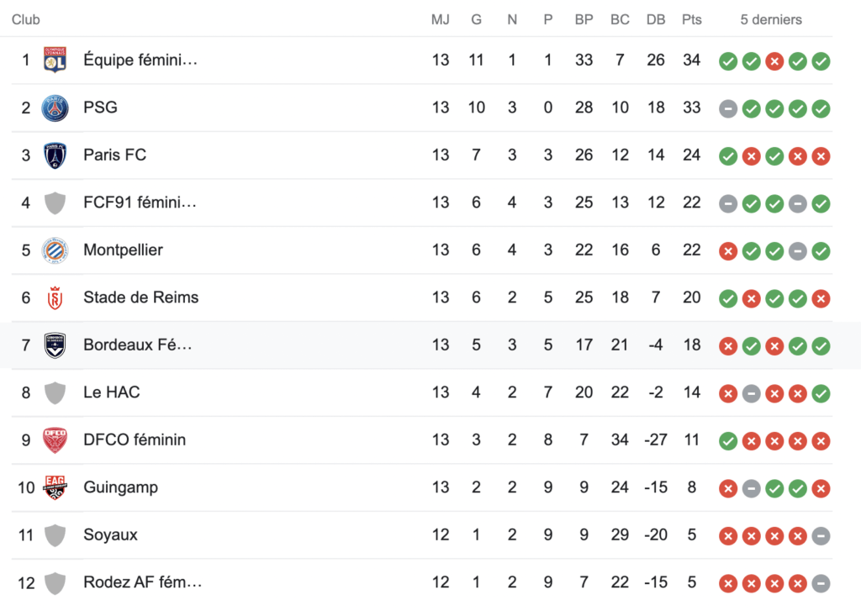Click the 5 derniers column header
861x616 pixels.
point(771,20)
